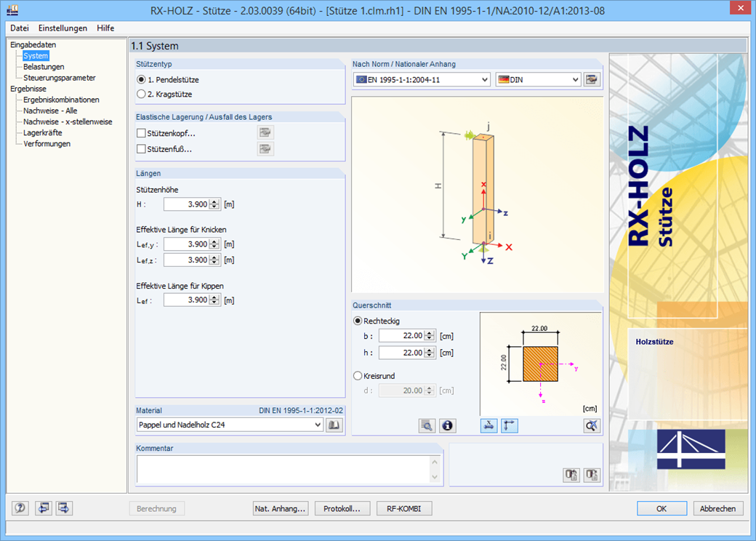Click the stepper of Kippen Lef field
This screenshot has width=756, height=541.
coord(214,300)
